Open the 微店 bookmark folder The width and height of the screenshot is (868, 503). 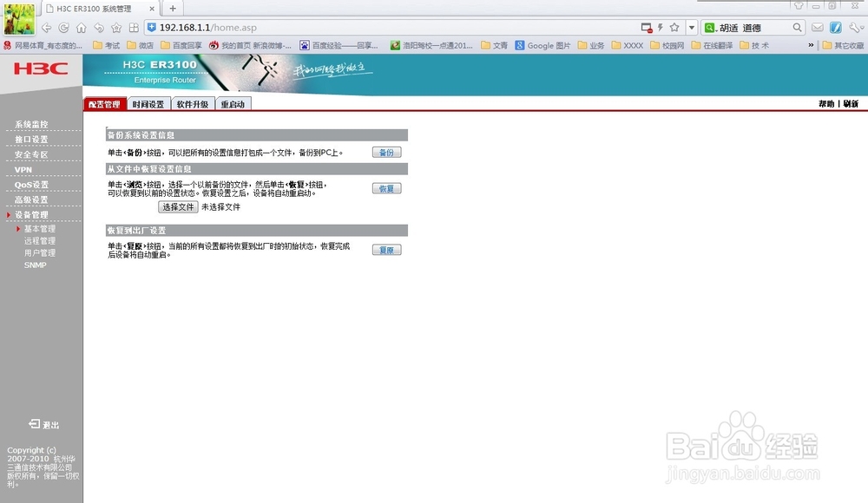[x=140, y=45]
